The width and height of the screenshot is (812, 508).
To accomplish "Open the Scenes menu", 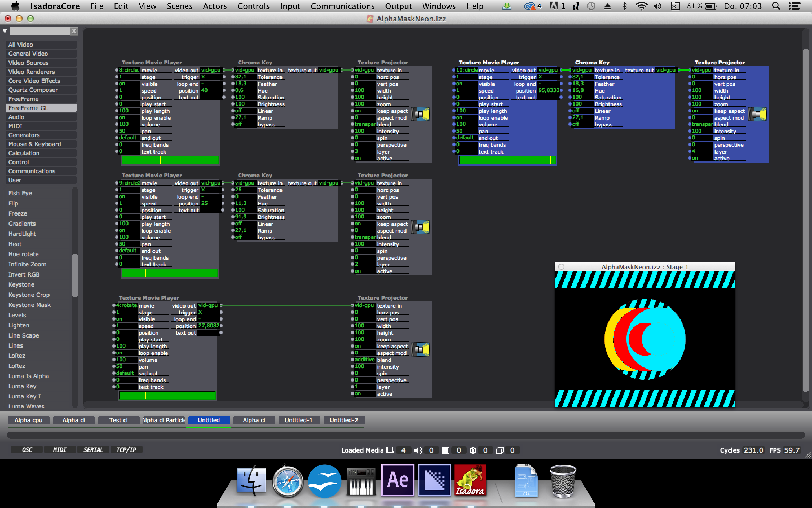I will pos(180,6).
